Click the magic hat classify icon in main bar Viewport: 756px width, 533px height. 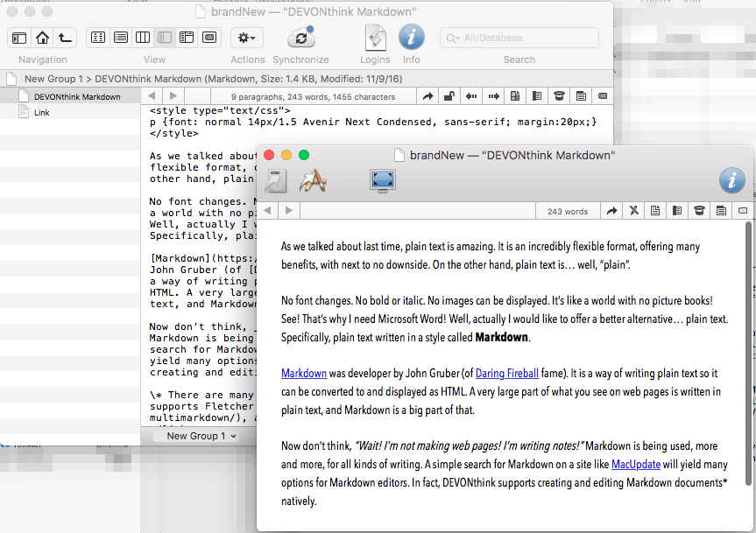tap(559, 96)
